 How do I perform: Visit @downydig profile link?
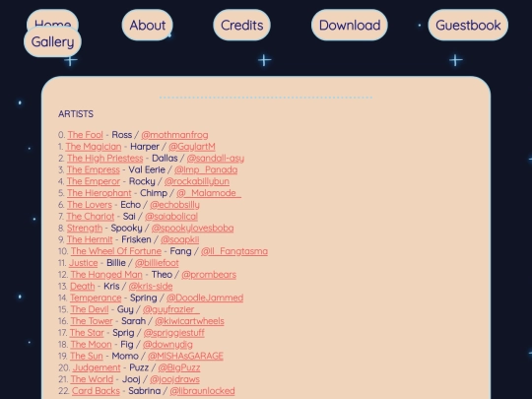point(167,345)
